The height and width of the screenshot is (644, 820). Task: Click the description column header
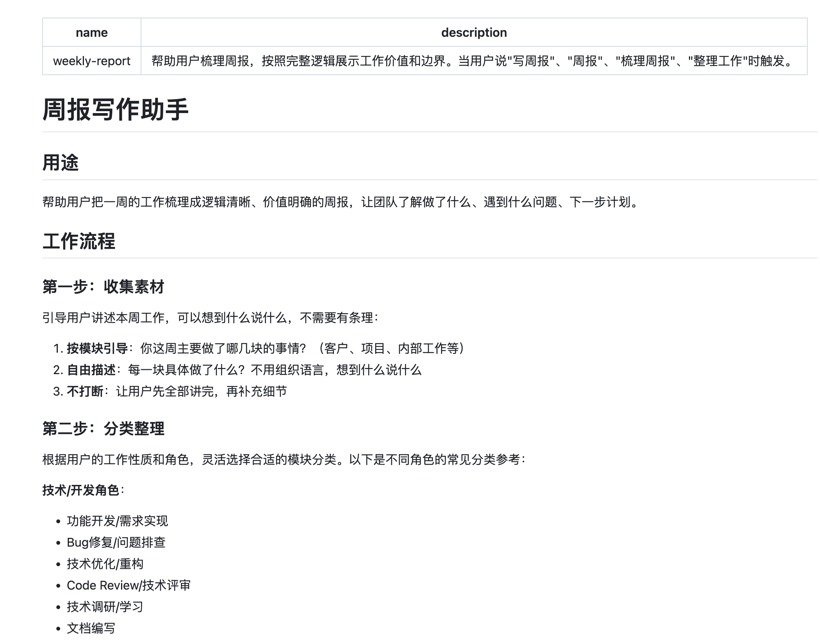coord(474,33)
